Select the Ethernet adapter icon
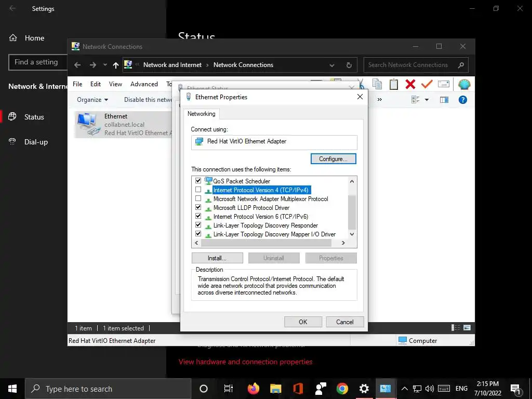 coord(88,124)
